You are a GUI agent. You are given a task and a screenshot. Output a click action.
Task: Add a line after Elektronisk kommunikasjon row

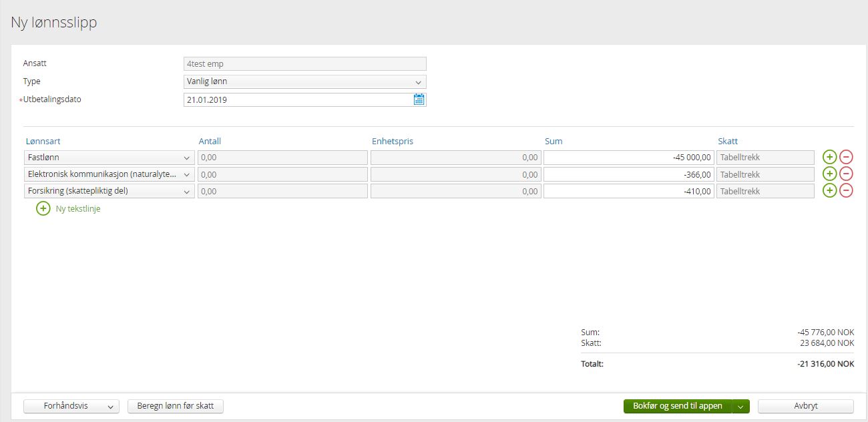[x=829, y=174]
